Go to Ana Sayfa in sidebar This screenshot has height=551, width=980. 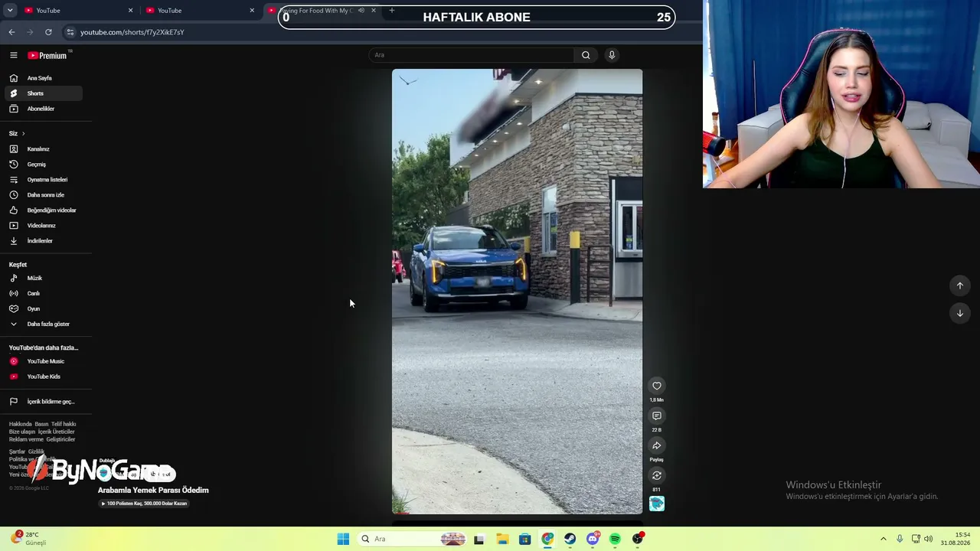pos(43,78)
